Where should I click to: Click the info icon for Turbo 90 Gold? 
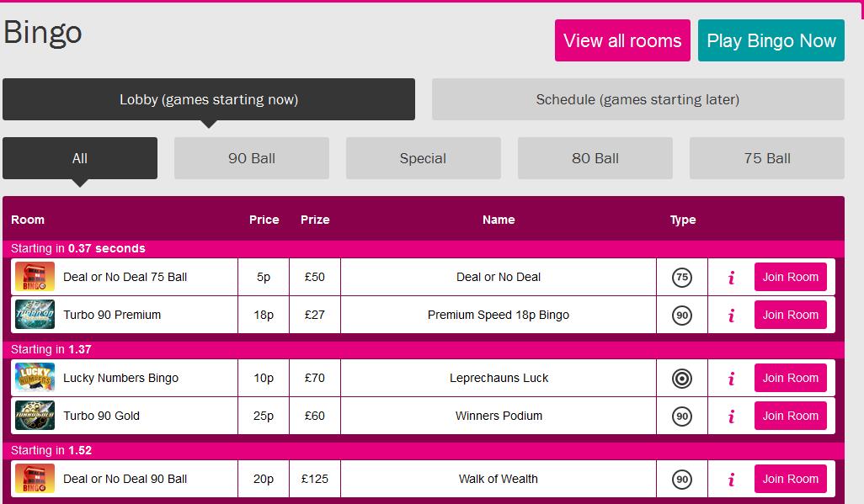pos(731,416)
